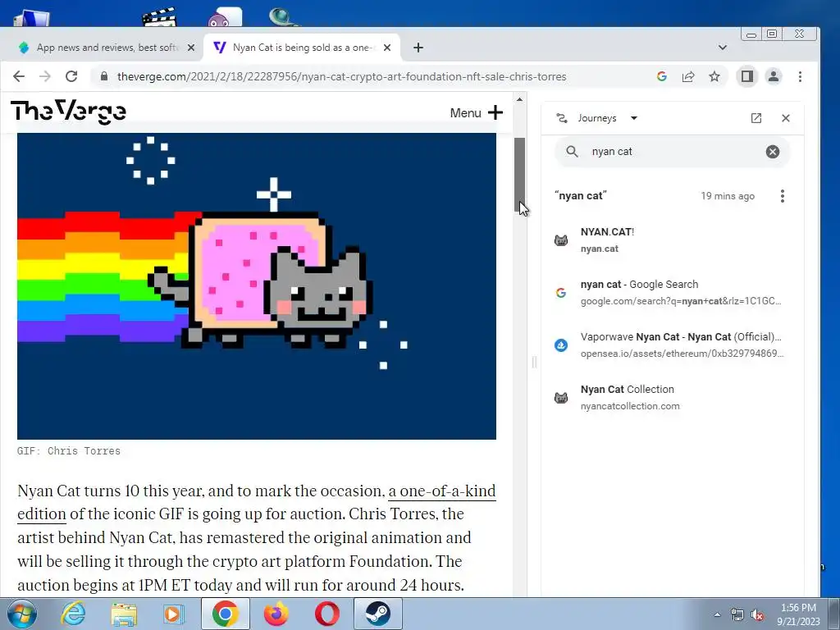Clear the nyan cat search text
The height and width of the screenshot is (630, 840).
coord(773,152)
